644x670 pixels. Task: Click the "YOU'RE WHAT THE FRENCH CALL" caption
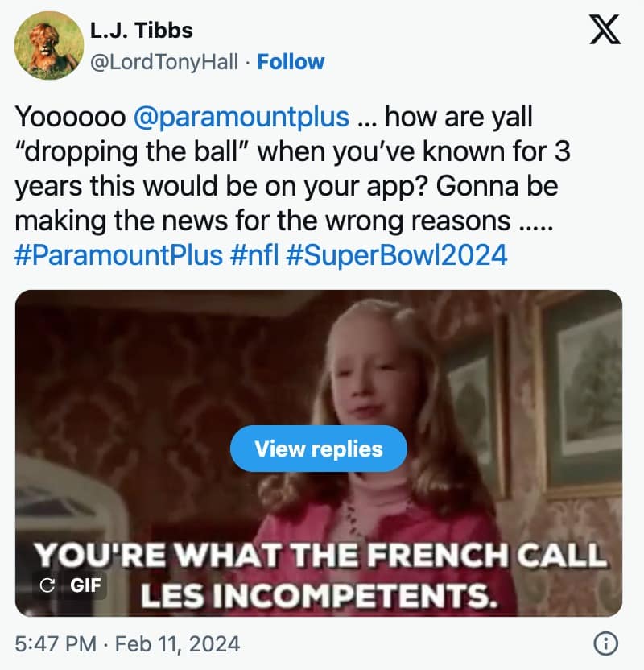click(x=320, y=555)
